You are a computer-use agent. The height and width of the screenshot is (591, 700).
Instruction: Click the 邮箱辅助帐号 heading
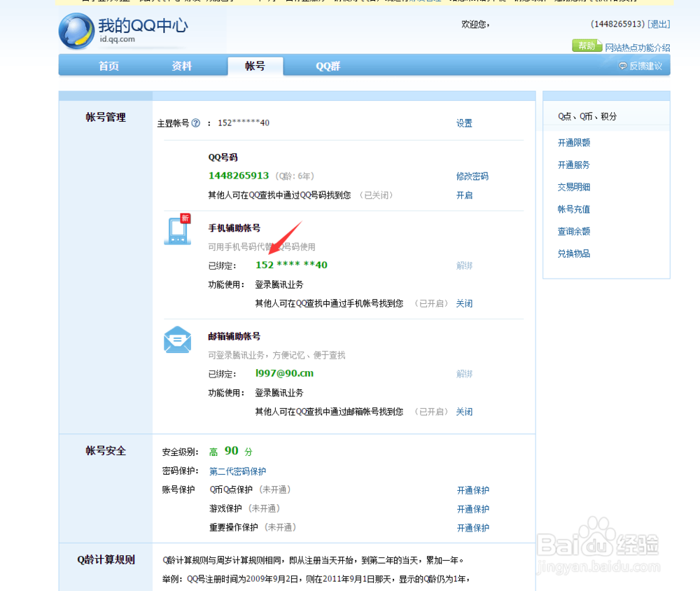(x=234, y=336)
